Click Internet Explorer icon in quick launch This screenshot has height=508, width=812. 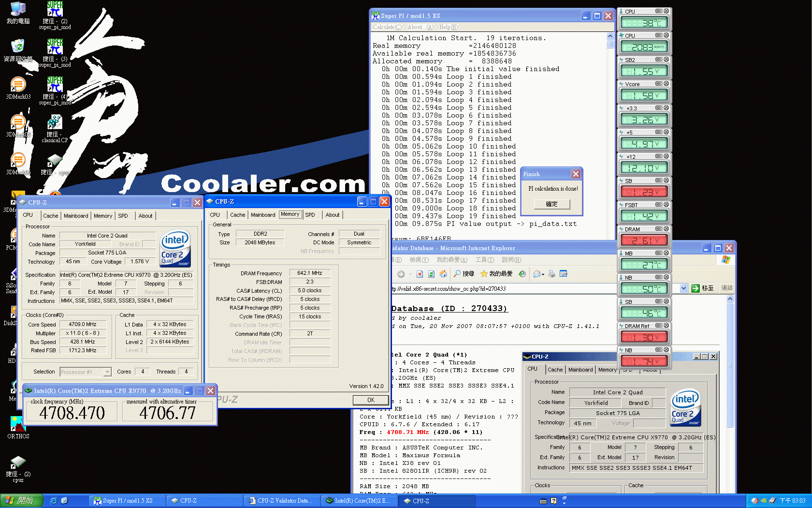[x=54, y=501]
